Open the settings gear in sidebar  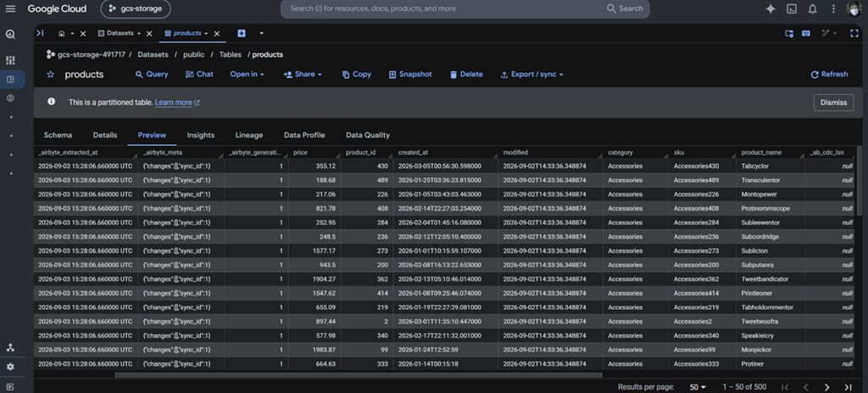tap(10, 367)
